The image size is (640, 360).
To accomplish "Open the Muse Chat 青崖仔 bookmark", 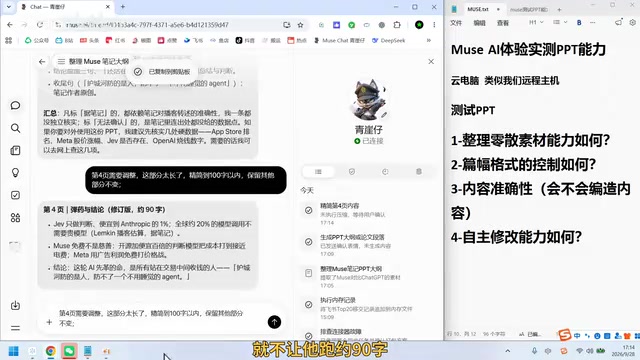I will [340, 40].
